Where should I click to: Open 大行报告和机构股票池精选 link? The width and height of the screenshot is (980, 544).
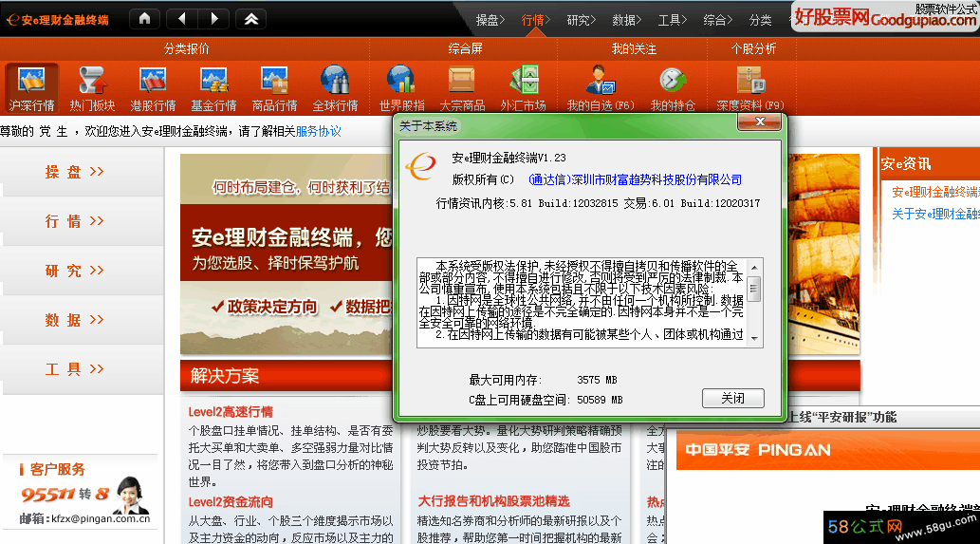tap(493, 501)
